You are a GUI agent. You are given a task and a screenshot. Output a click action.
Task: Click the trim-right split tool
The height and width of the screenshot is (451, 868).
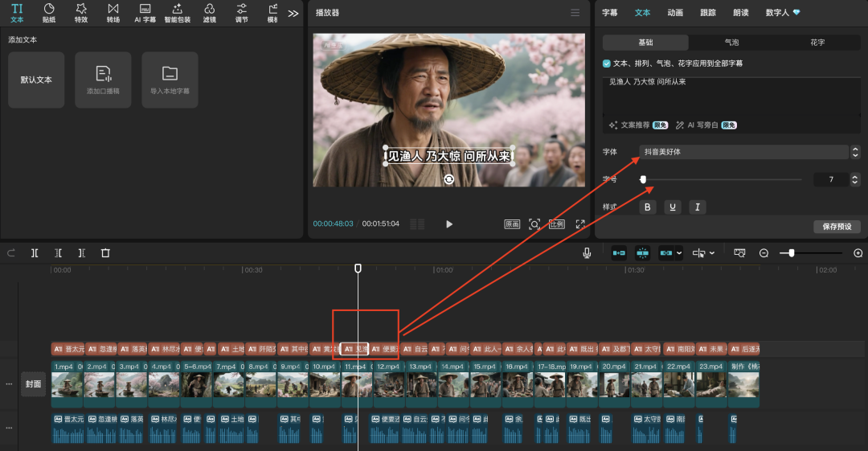[81, 253]
